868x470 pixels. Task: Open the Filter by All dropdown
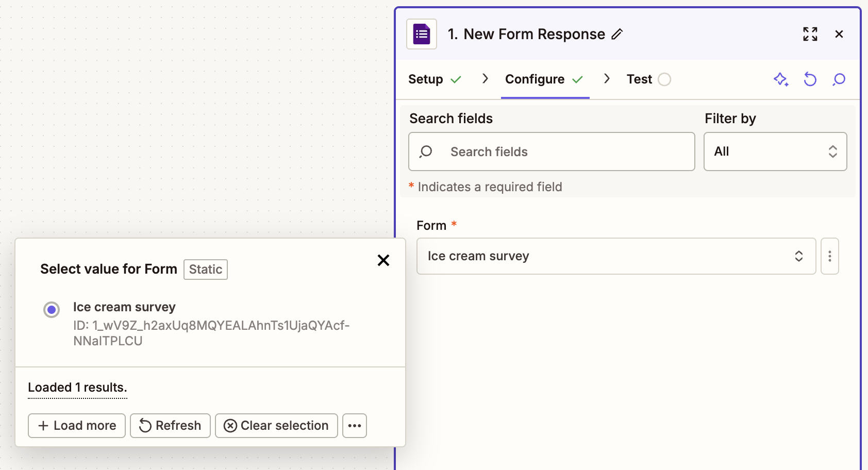(775, 152)
